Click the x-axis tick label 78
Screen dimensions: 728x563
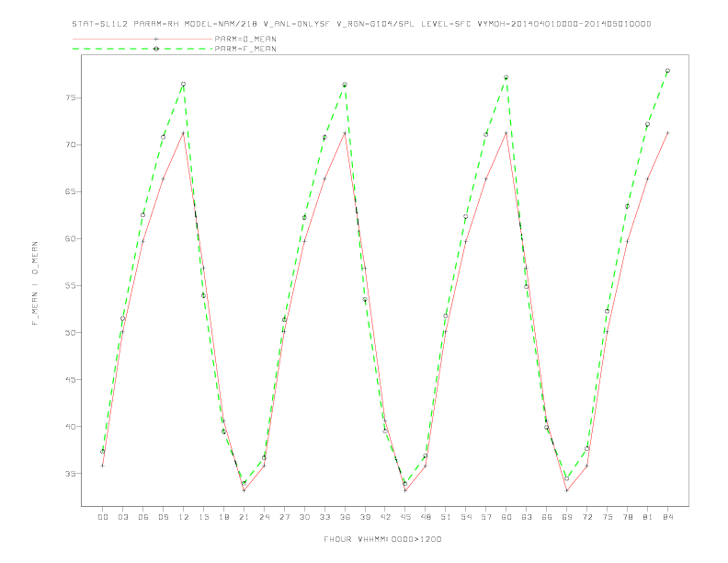[627, 517]
